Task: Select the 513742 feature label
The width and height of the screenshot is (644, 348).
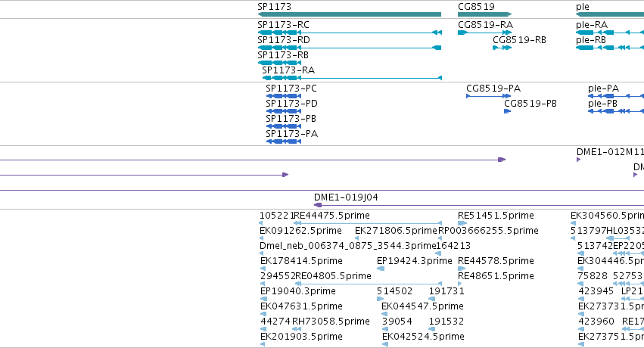Action: click(595, 246)
